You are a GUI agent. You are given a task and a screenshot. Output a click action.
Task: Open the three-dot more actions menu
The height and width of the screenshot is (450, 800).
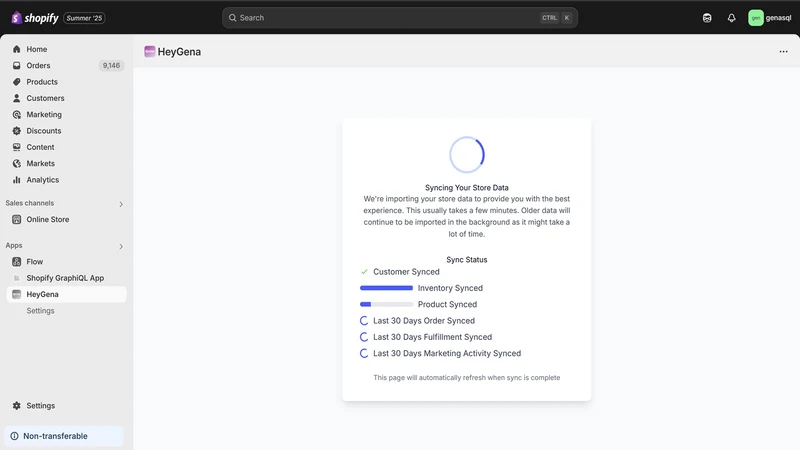783,52
